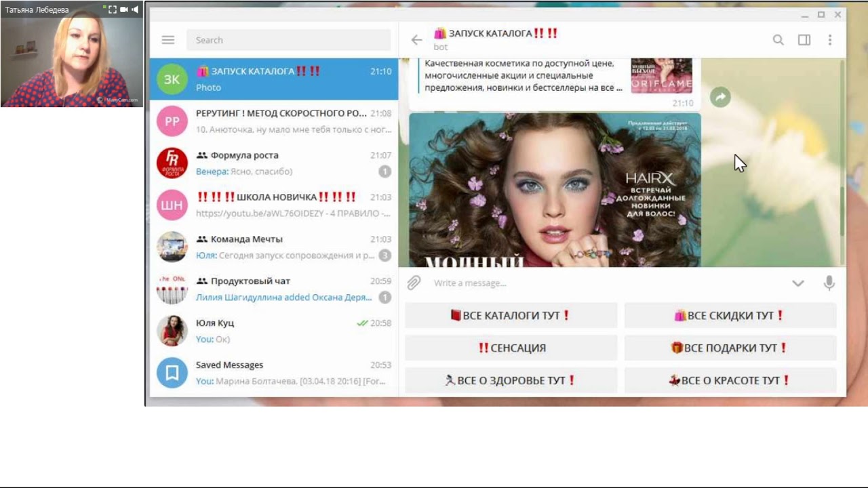This screenshot has height=488, width=868.
Task: Open the HAIRX catalog photo message
Action: point(555,190)
